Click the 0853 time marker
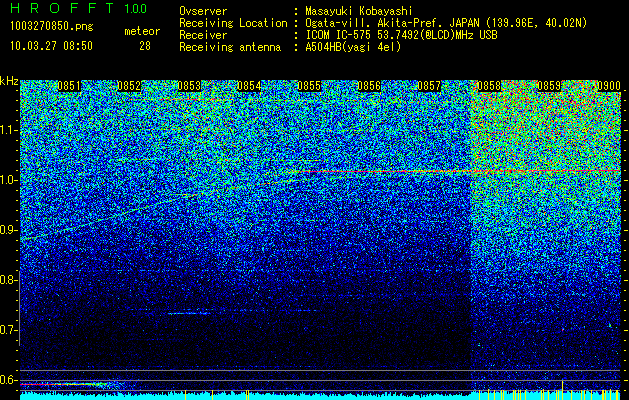 tap(189, 86)
